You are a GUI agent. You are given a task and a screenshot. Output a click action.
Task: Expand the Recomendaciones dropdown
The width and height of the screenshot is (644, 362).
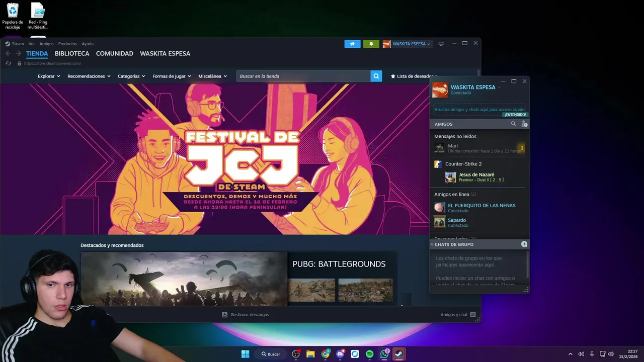[x=89, y=76]
